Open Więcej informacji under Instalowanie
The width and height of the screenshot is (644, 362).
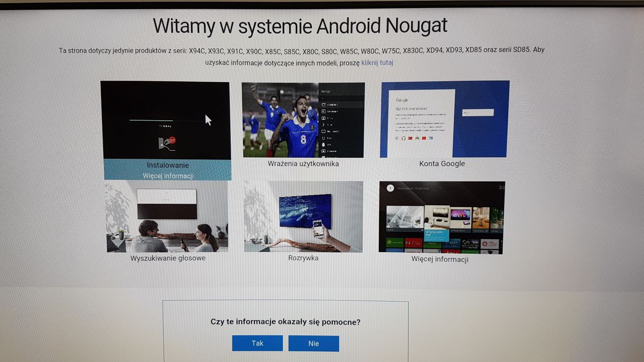click(x=168, y=175)
